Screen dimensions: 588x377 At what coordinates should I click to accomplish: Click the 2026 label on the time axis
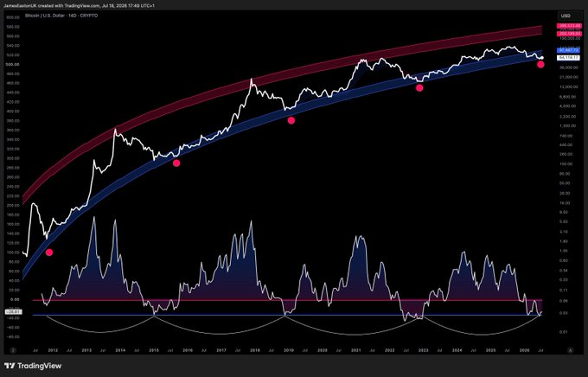tap(524, 350)
